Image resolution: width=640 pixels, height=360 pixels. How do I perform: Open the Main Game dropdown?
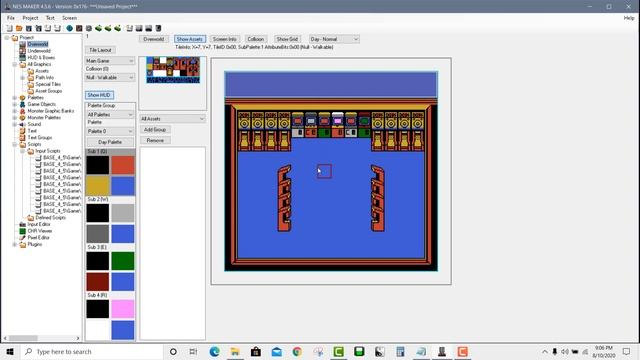click(110, 61)
